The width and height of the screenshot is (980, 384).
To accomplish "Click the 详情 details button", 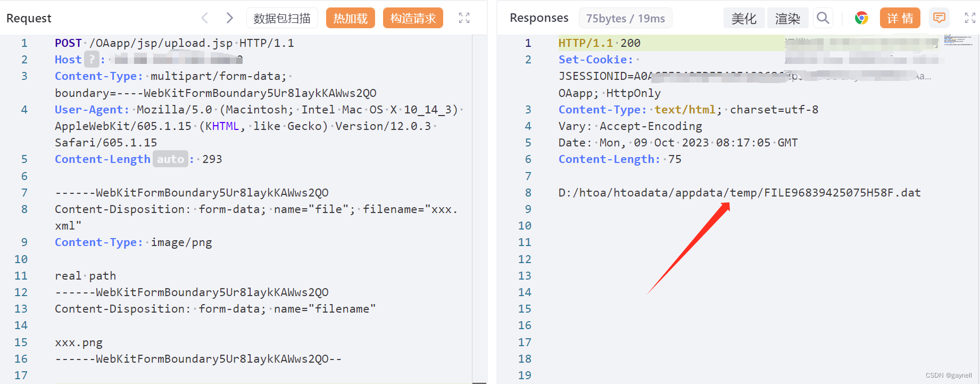I will pos(900,18).
